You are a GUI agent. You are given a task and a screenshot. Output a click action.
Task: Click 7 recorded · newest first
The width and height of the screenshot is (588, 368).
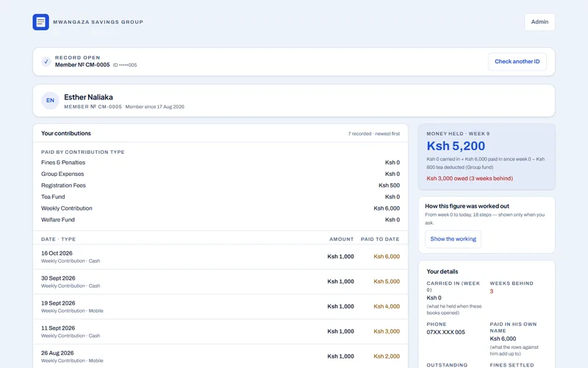tap(374, 134)
